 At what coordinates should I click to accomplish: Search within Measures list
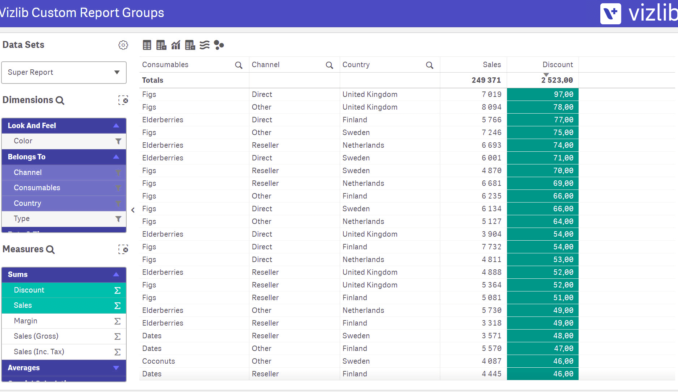[50, 249]
